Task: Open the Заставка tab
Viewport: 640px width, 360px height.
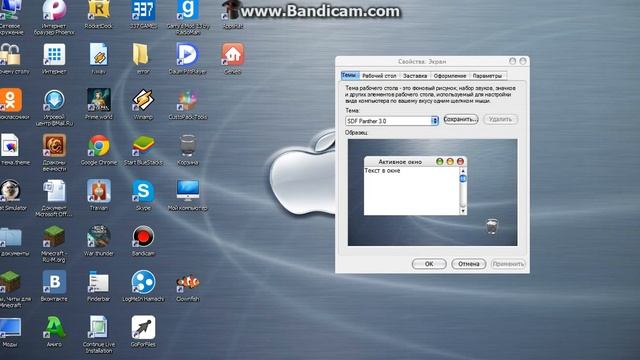Action: pos(415,76)
